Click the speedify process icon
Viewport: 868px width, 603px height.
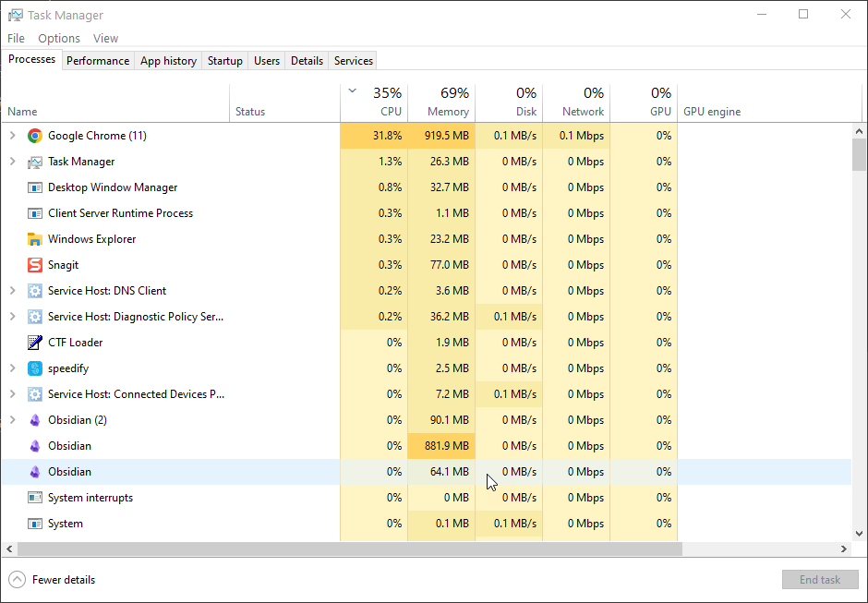tap(35, 368)
